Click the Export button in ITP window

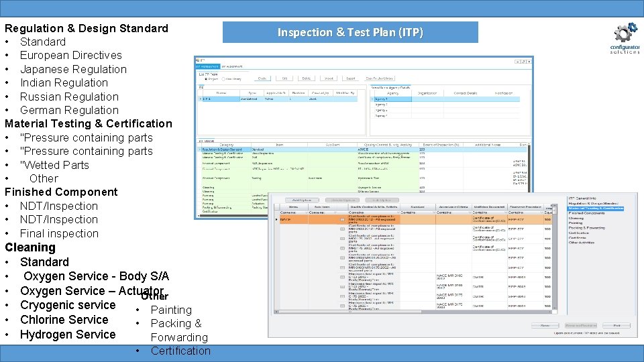coord(351,78)
